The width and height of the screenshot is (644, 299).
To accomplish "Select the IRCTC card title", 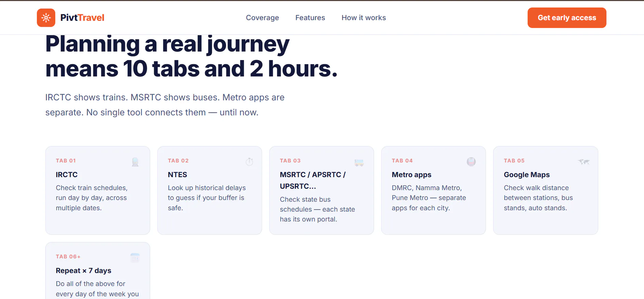I will coord(67,175).
